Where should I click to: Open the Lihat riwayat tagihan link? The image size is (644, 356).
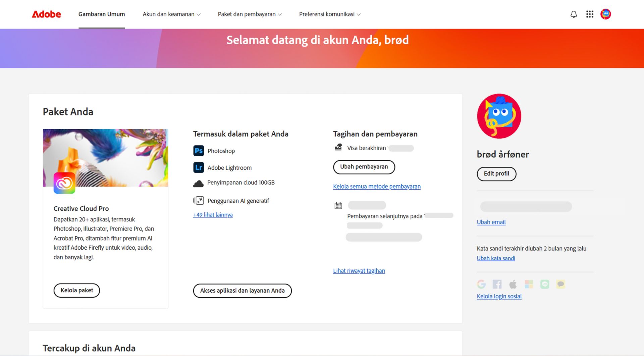(x=359, y=270)
